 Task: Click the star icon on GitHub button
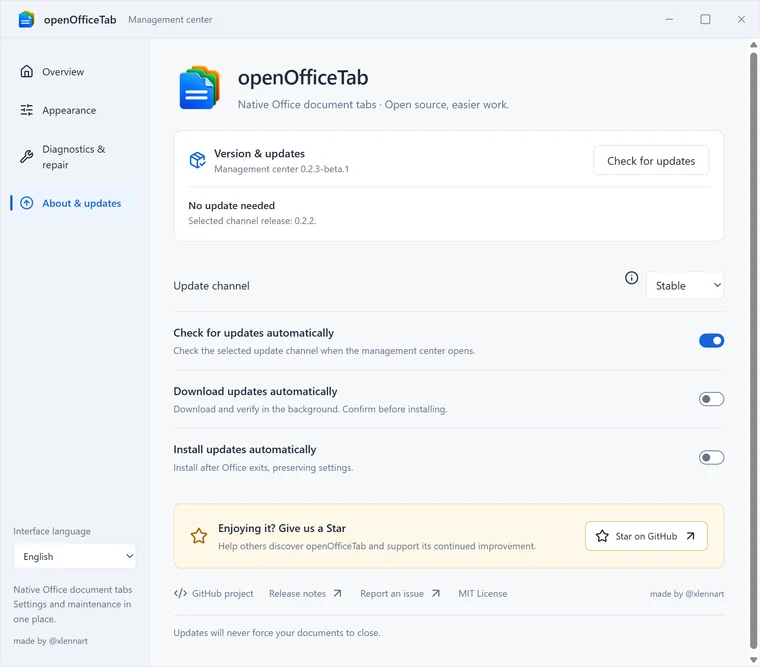pyautogui.click(x=602, y=536)
